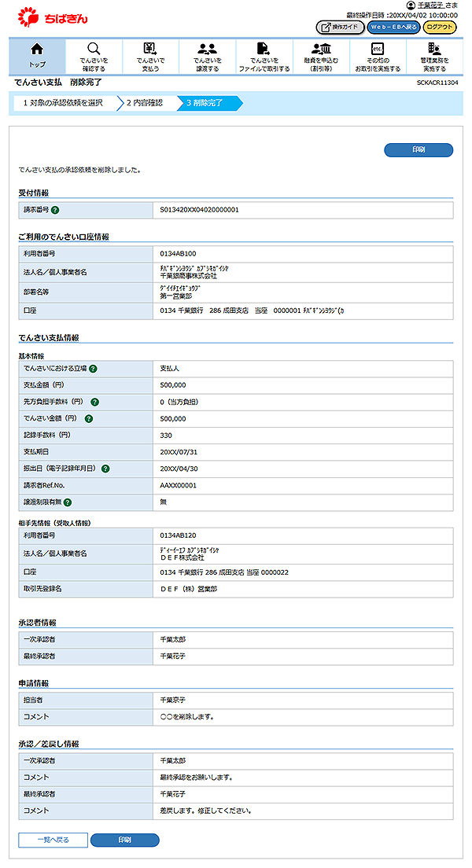The image size is (472, 868).
Task: Click Web-EBへ戻る button
Action: click(x=393, y=27)
